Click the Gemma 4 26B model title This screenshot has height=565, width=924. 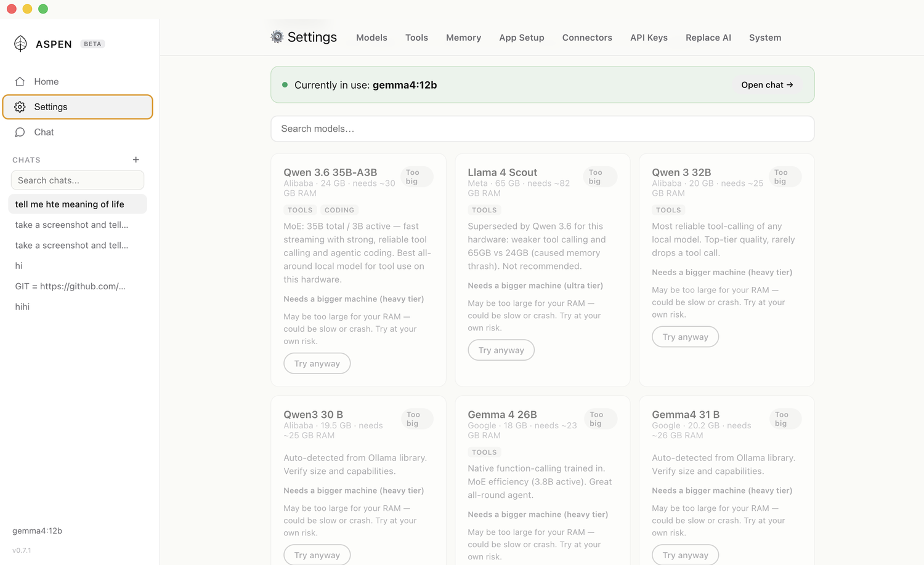click(502, 414)
